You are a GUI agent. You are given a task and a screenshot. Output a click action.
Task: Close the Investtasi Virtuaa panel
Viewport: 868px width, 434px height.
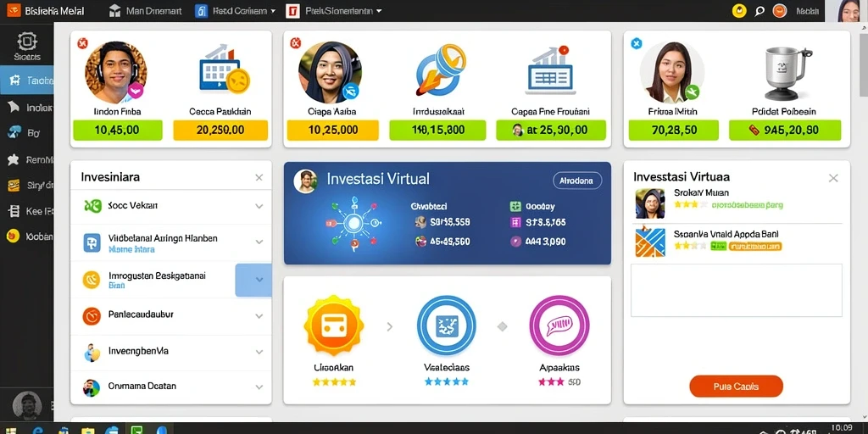(833, 178)
